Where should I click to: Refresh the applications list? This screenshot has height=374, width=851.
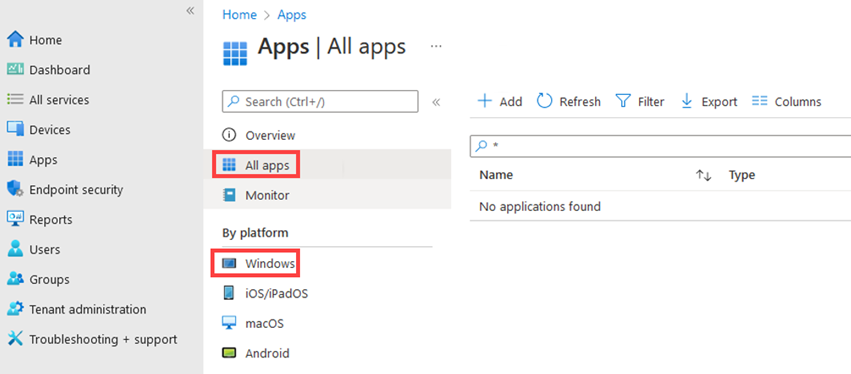568,102
